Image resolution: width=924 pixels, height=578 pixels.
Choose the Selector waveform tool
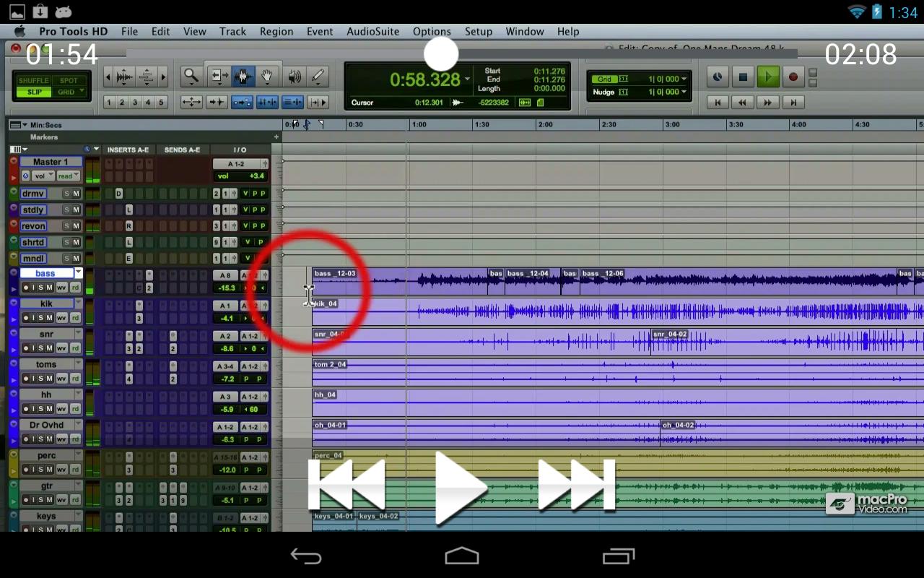243,76
